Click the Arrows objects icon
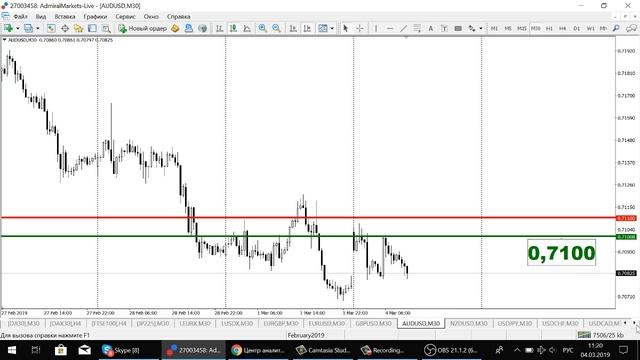Viewport: 640px width, 360px height. (x=472, y=28)
